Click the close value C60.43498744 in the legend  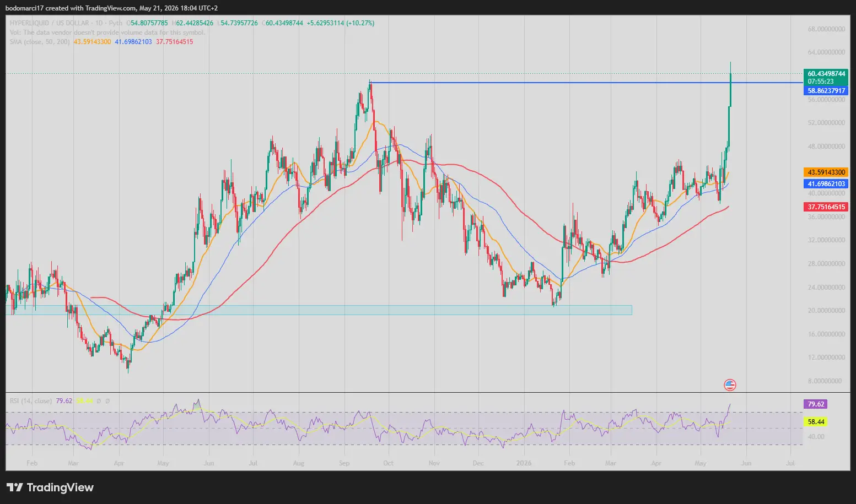click(x=282, y=23)
